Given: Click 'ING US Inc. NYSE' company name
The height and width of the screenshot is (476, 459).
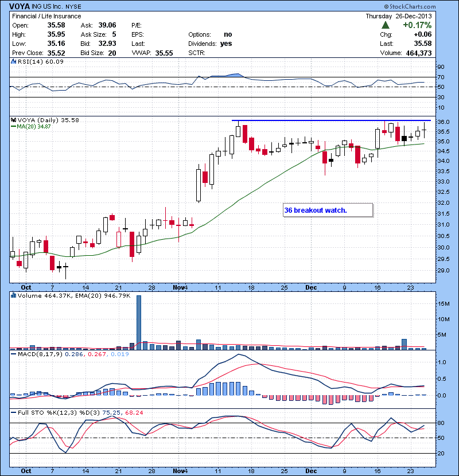Looking at the screenshot, I should tap(56, 7).
